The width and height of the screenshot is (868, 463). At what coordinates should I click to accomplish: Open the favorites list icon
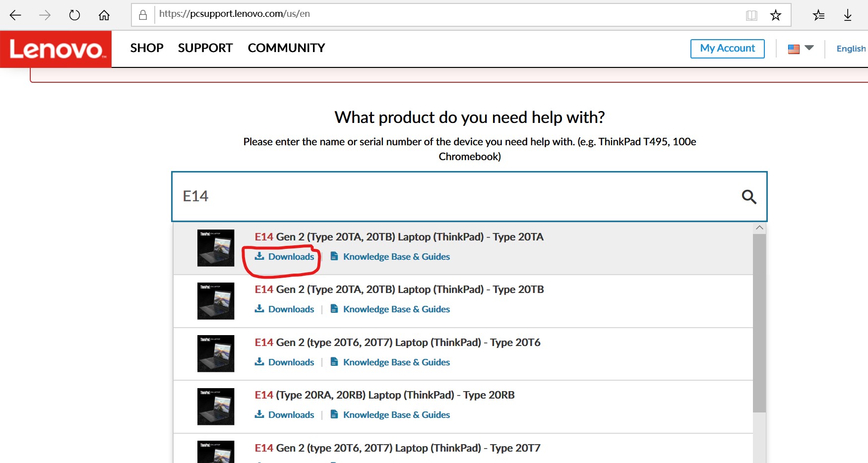click(x=819, y=15)
